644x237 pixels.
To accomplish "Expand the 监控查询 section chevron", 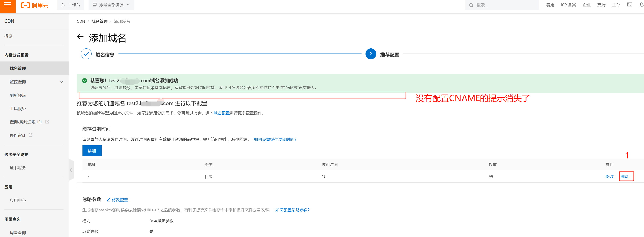I will (x=61, y=82).
